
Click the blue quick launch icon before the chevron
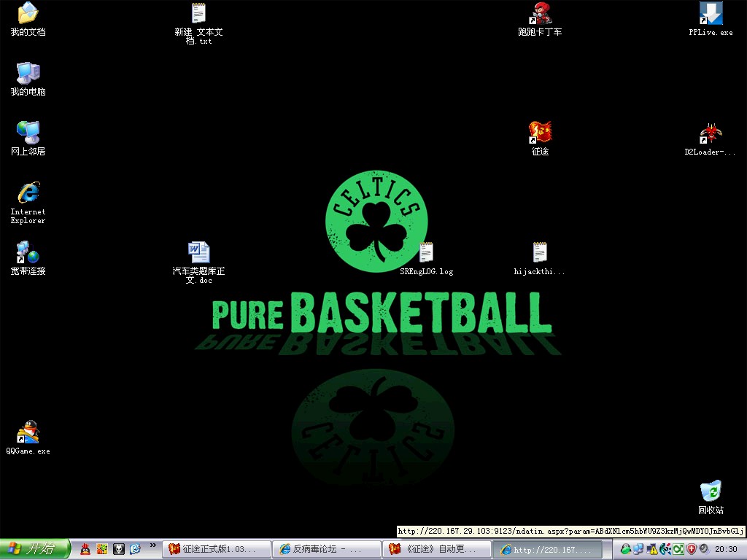135,549
